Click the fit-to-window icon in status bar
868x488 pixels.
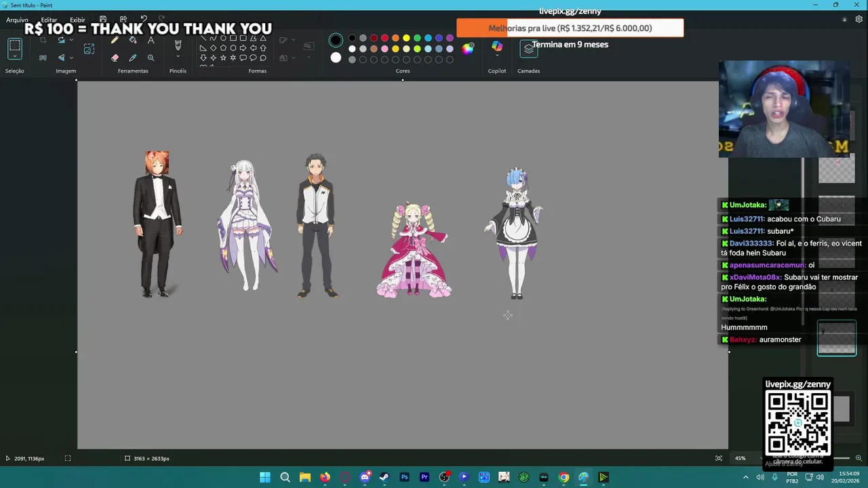[x=719, y=458]
